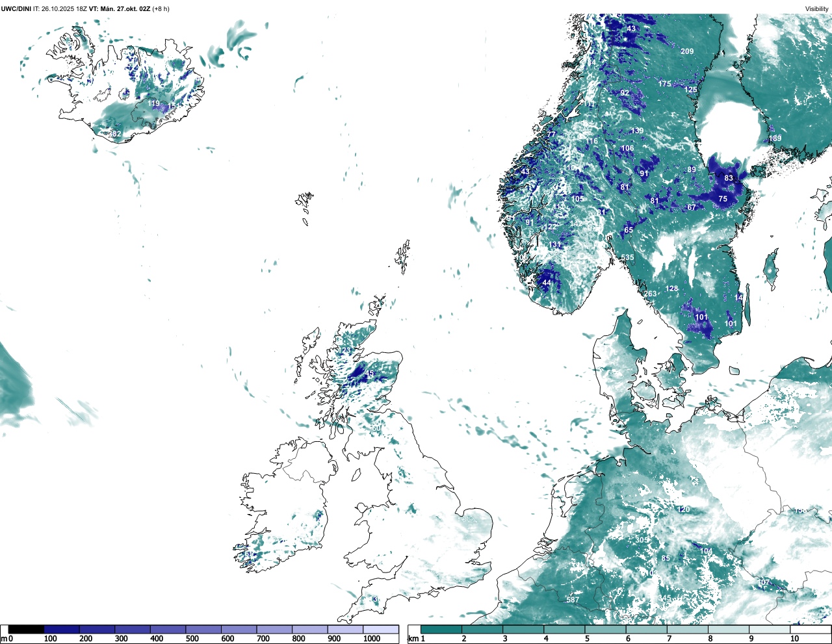Click the 125 visibility value near the Gulf of Bothnia
Image resolution: width=832 pixels, height=644 pixels.
click(x=690, y=90)
